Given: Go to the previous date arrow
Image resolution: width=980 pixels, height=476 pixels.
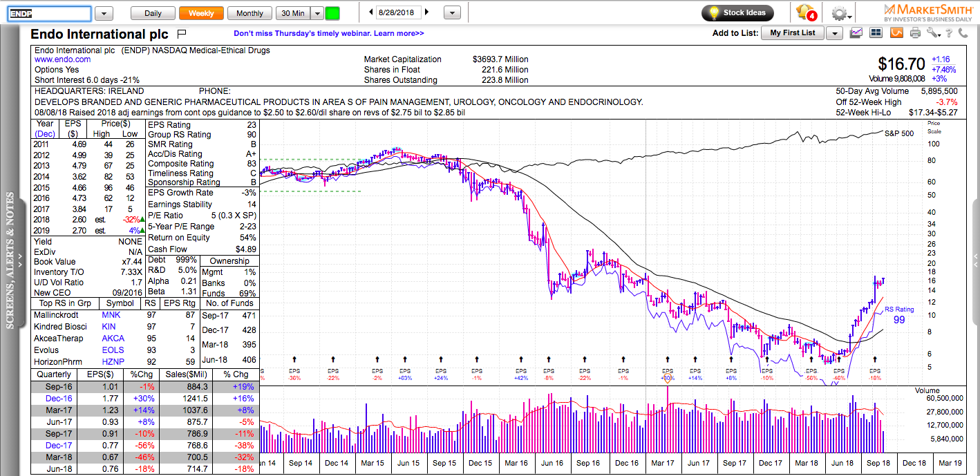Looking at the screenshot, I should click(370, 12).
